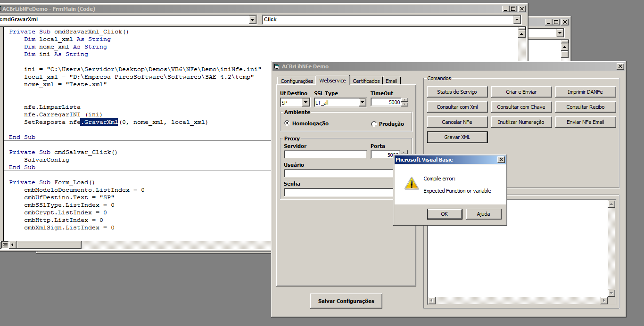Click the Proxy Porta field

(386, 155)
